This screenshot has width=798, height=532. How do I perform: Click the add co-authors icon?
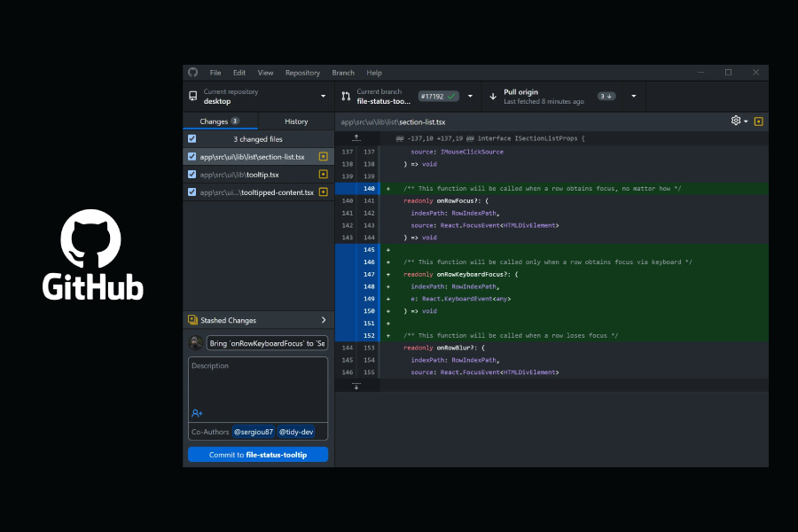[197, 413]
